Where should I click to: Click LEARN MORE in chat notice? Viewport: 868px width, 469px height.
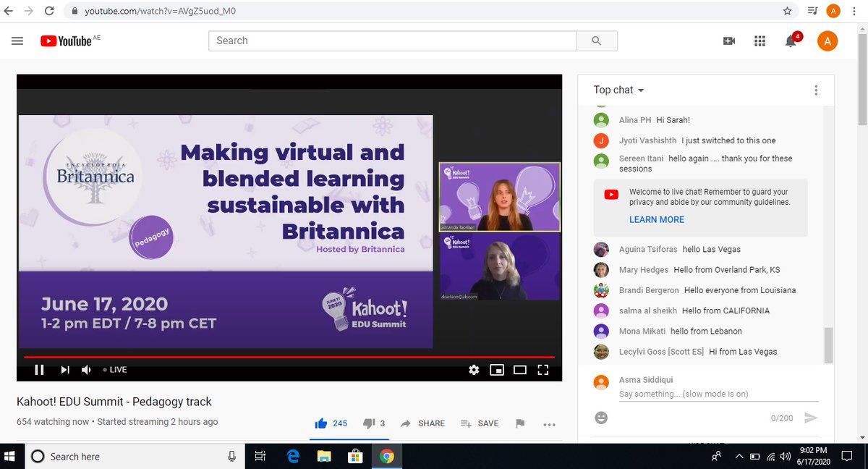click(657, 219)
